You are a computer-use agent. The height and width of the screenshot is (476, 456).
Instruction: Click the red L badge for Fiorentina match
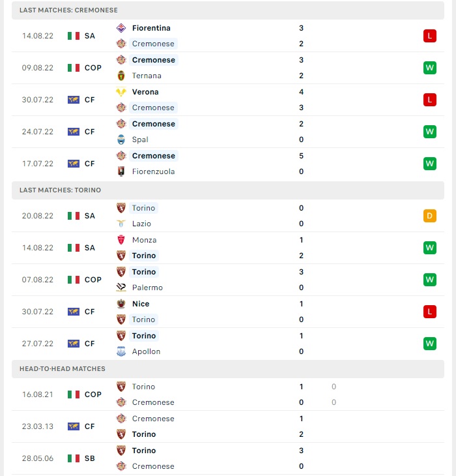(430, 36)
